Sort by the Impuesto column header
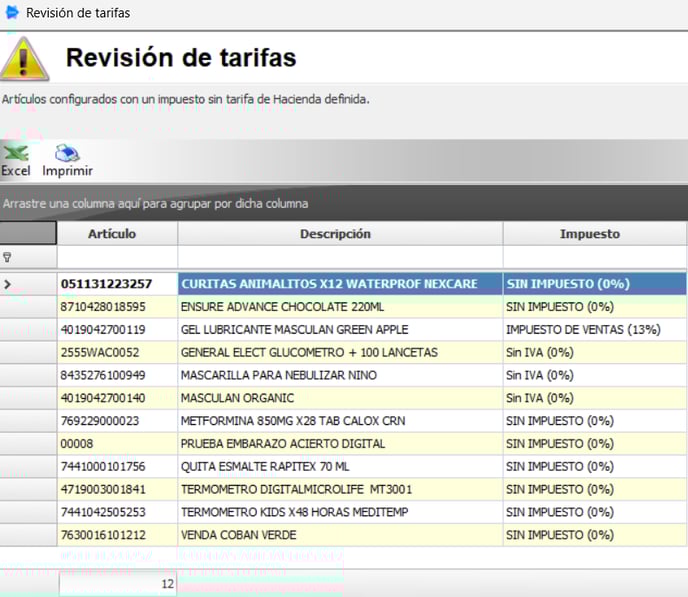688x597 pixels. [595, 233]
